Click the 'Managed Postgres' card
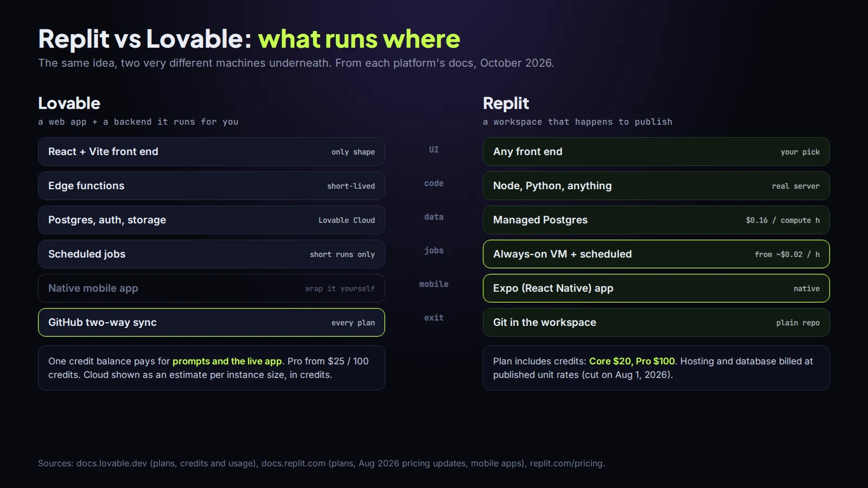This screenshot has width=868, height=488. click(656, 220)
